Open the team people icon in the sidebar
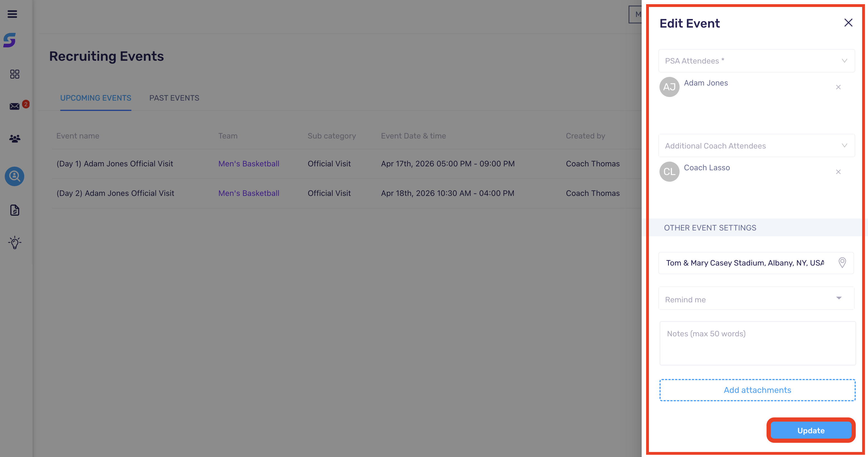The image size is (868, 457). click(14, 138)
